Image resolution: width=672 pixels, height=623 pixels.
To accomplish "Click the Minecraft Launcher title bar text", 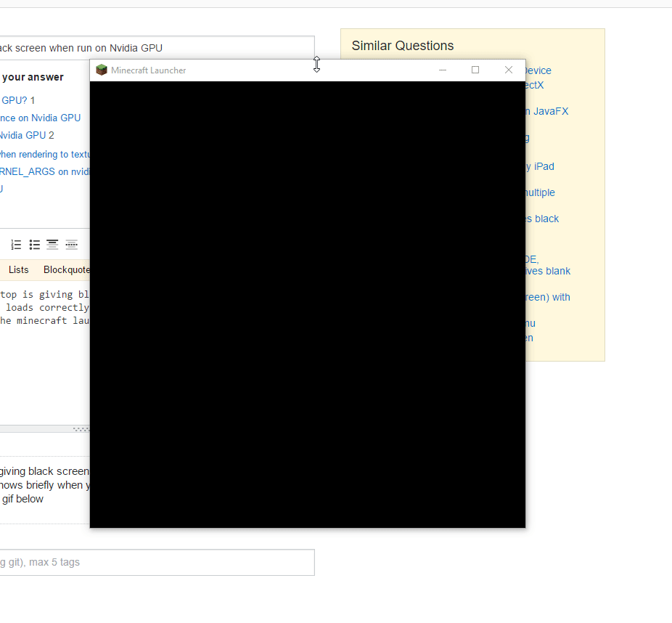I will (148, 70).
